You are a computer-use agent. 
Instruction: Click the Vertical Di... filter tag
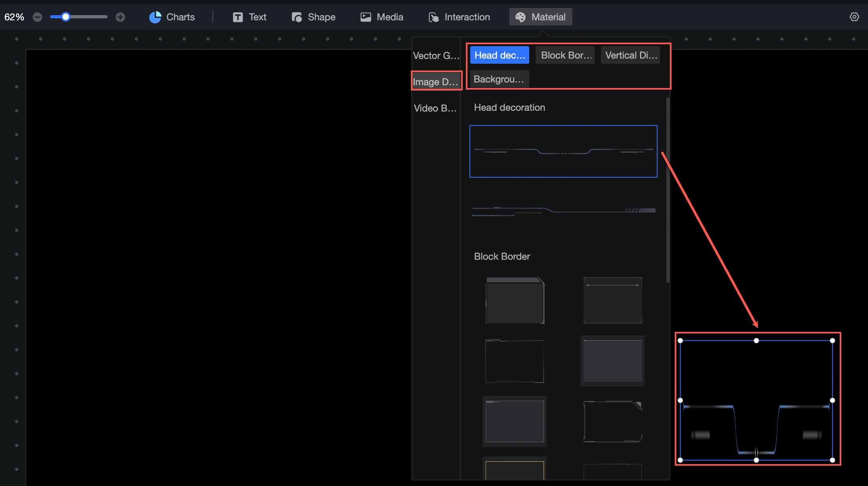click(630, 55)
